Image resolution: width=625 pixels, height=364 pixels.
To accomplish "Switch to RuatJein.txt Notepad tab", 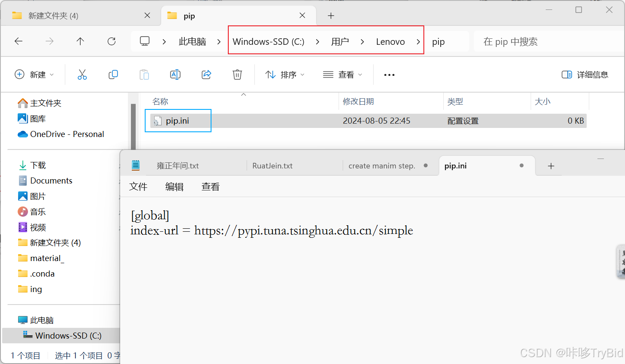I will (x=272, y=166).
